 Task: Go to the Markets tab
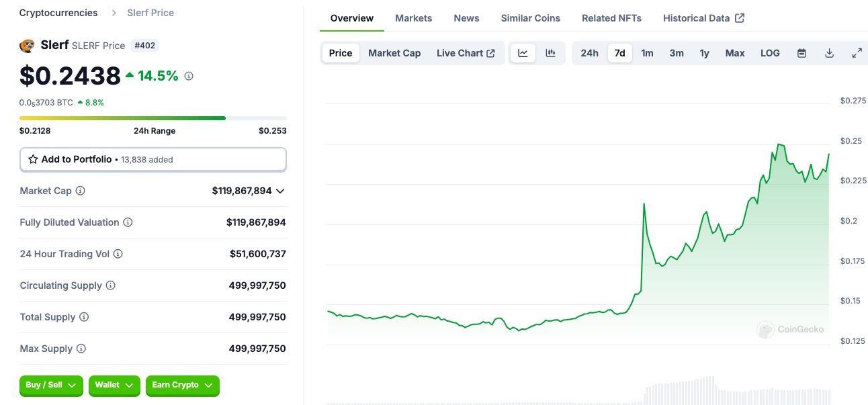click(x=413, y=18)
